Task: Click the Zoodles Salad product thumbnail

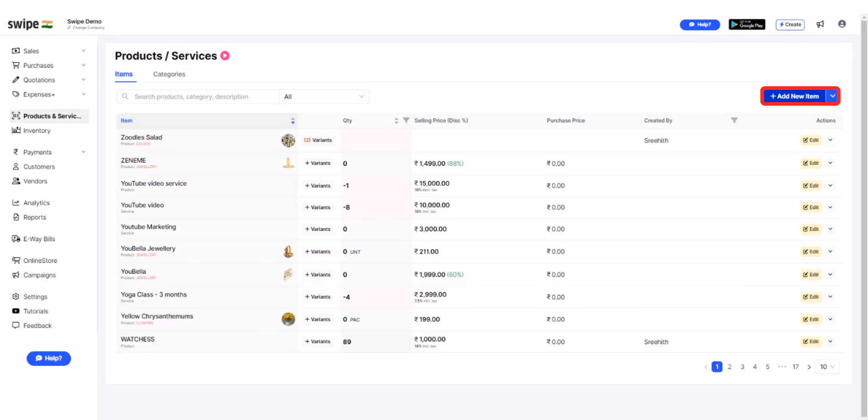Action: point(288,140)
